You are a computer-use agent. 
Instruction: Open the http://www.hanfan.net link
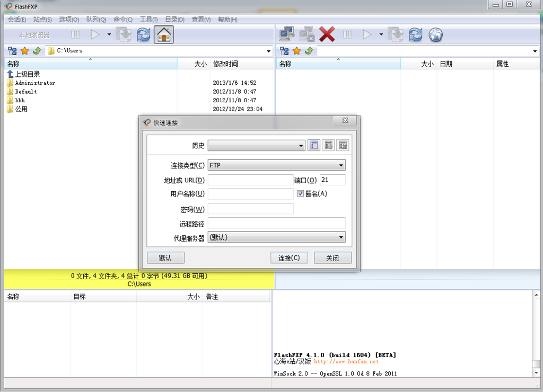tap(346, 362)
